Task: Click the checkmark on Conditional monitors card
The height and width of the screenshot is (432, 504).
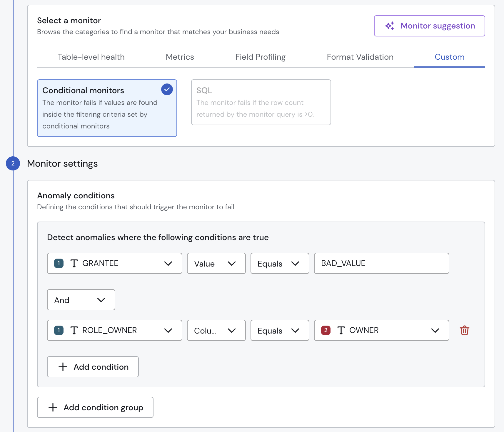Action: pos(167,89)
